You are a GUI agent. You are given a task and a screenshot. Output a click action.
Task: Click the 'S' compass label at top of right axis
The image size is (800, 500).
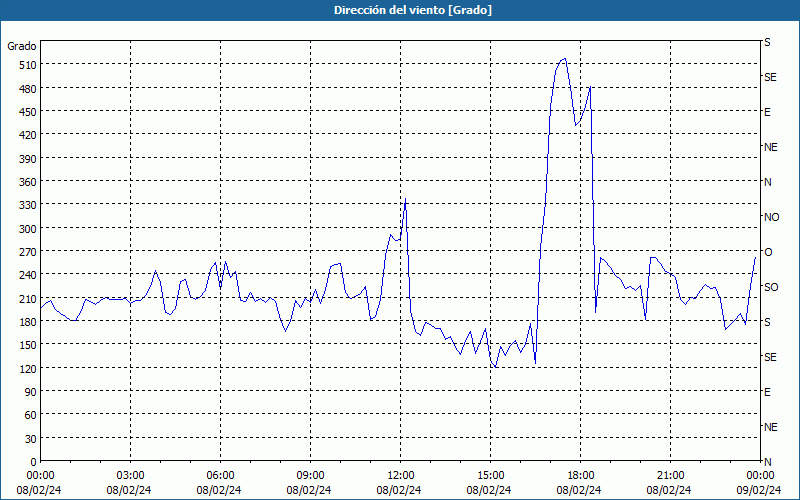pyautogui.click(x=767, y=42)
